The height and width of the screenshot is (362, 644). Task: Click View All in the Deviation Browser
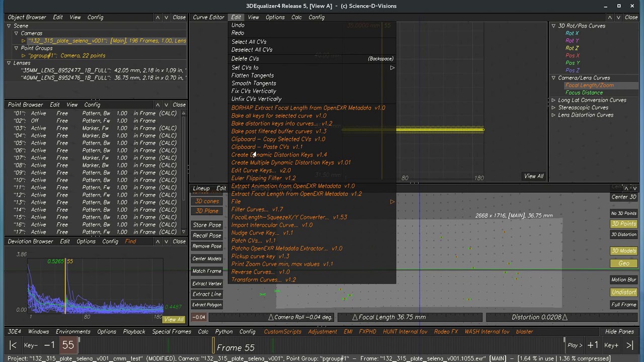[174, 319]
